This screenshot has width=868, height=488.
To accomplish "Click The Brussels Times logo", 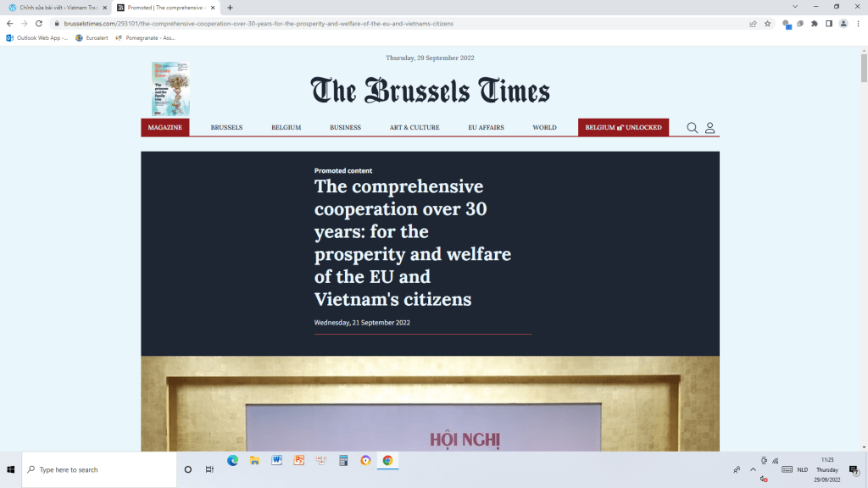I will point(430,90).
